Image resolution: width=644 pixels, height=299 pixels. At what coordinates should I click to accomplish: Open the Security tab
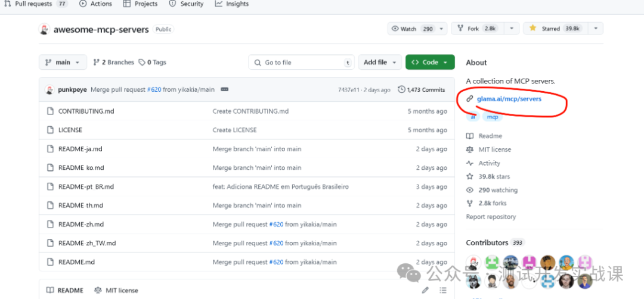pyautogui.click(x=186, y=4)
